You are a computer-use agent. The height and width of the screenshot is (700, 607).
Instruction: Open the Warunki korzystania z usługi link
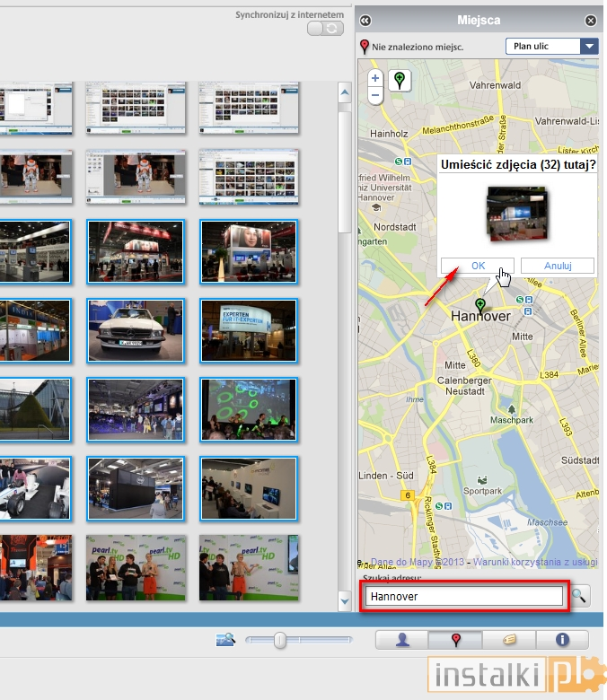(524, 563)
